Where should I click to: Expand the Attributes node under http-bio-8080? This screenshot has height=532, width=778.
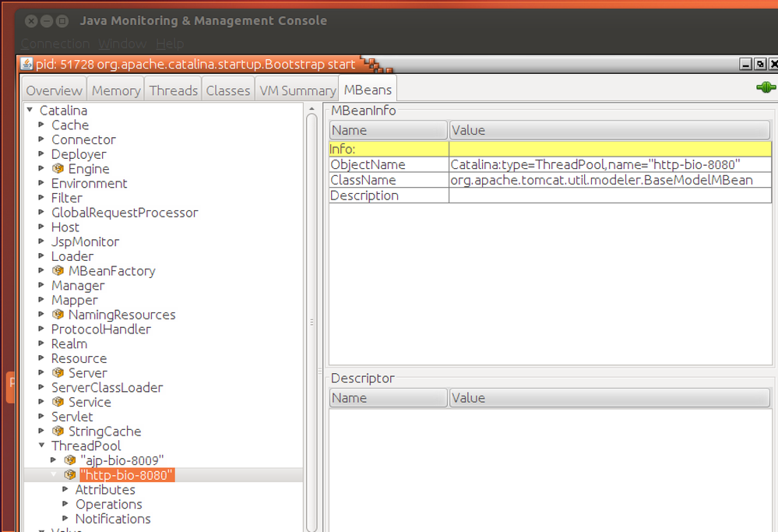(x=65, y=490)
